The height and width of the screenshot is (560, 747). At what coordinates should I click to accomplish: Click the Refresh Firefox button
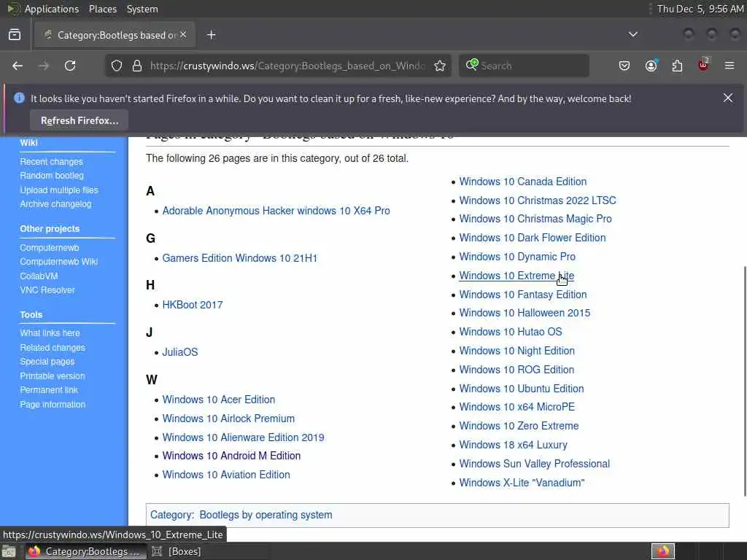[79, 120]
